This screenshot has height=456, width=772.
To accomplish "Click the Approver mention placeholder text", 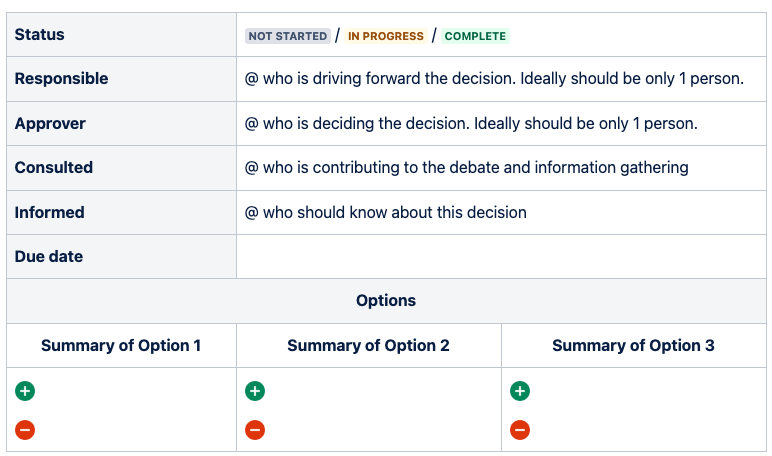I will [471, 124].
